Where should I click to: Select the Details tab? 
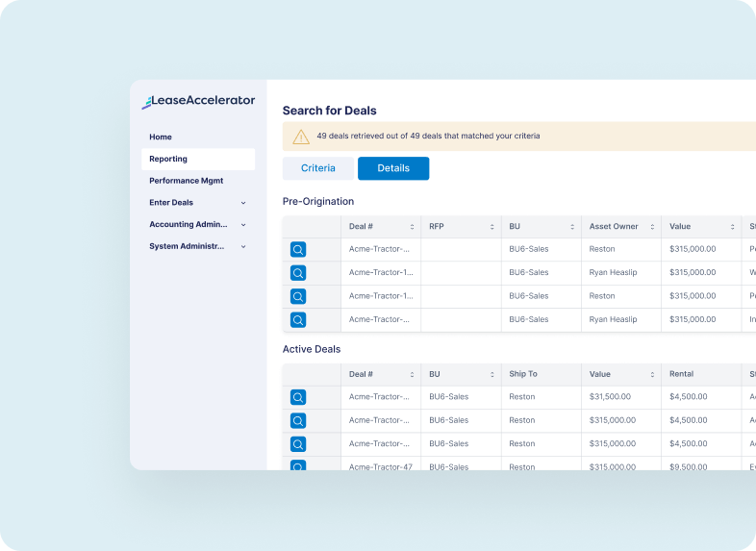[x=393, y=168]
